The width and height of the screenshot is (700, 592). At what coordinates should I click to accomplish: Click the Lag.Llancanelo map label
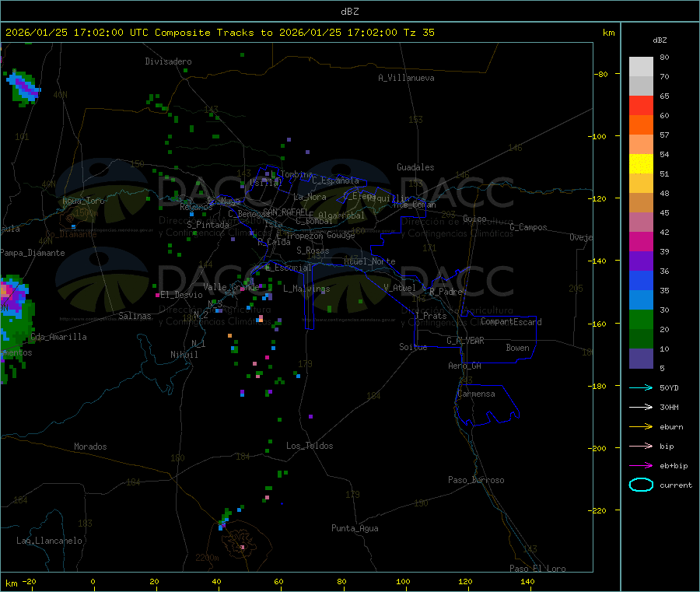(49, 541)
